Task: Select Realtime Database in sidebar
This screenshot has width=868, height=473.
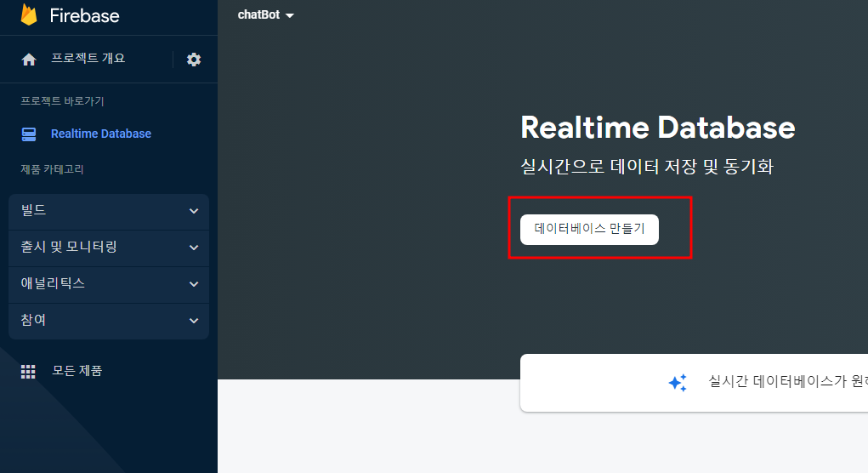Action: 101,134
